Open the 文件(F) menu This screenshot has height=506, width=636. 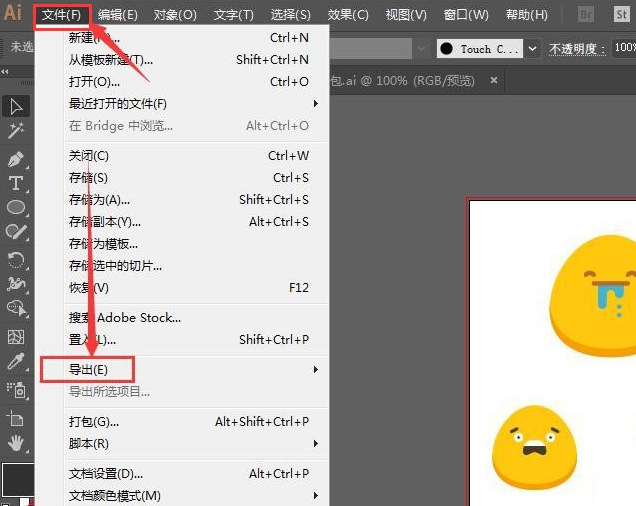point(62,15)
